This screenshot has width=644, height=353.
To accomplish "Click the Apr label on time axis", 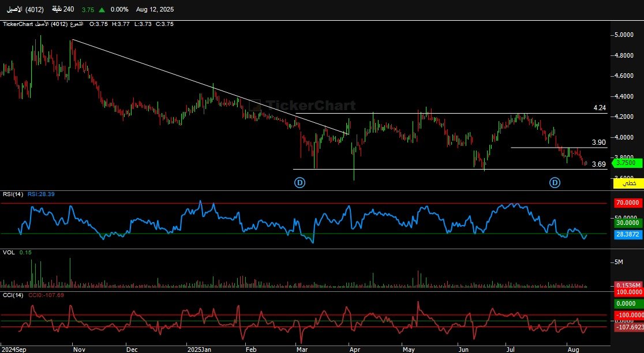I will coord(354,350).
